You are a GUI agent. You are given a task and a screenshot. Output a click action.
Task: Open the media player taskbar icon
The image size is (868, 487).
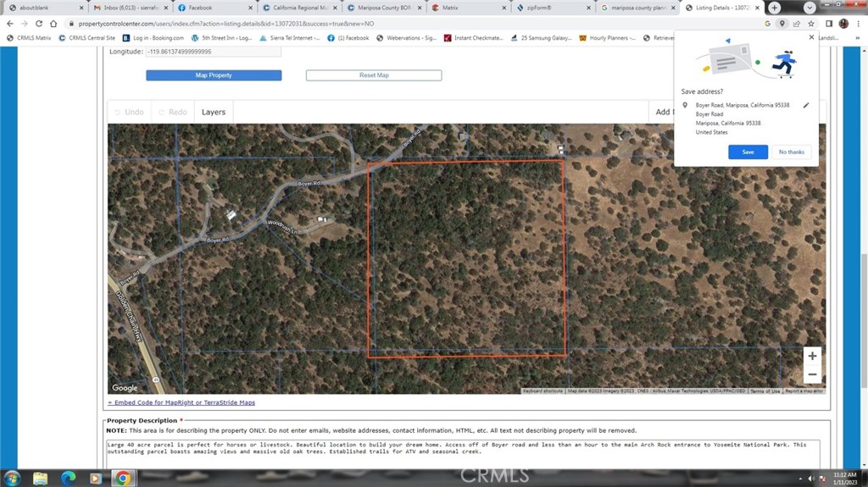tap(95, 479)
